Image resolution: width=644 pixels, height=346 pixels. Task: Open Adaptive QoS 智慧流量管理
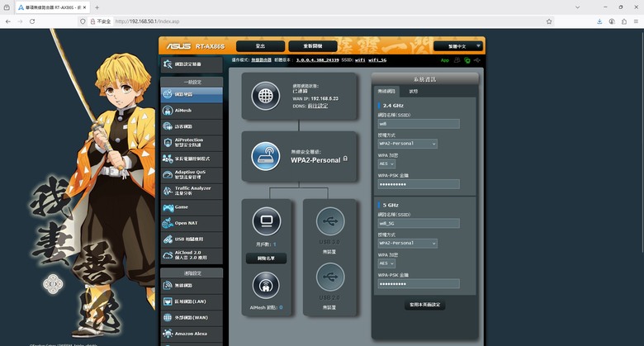point(192,174)
